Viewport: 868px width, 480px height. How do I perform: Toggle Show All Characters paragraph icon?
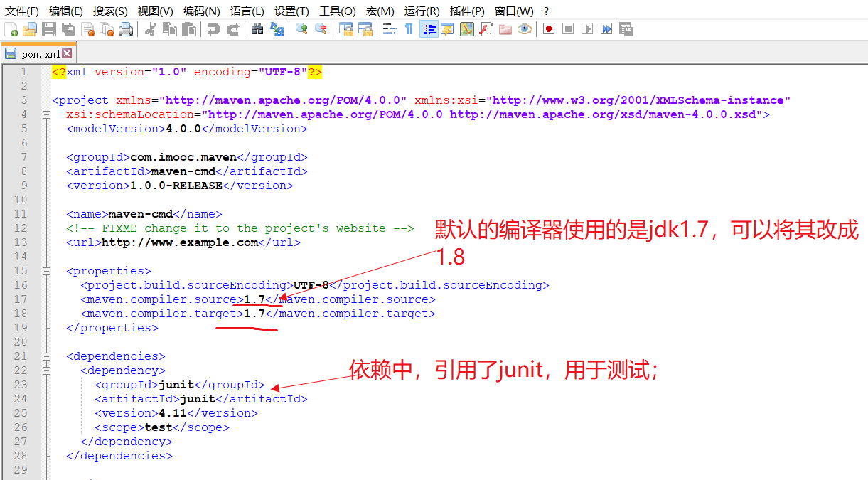pyautogui.click(x=407, y=28)
